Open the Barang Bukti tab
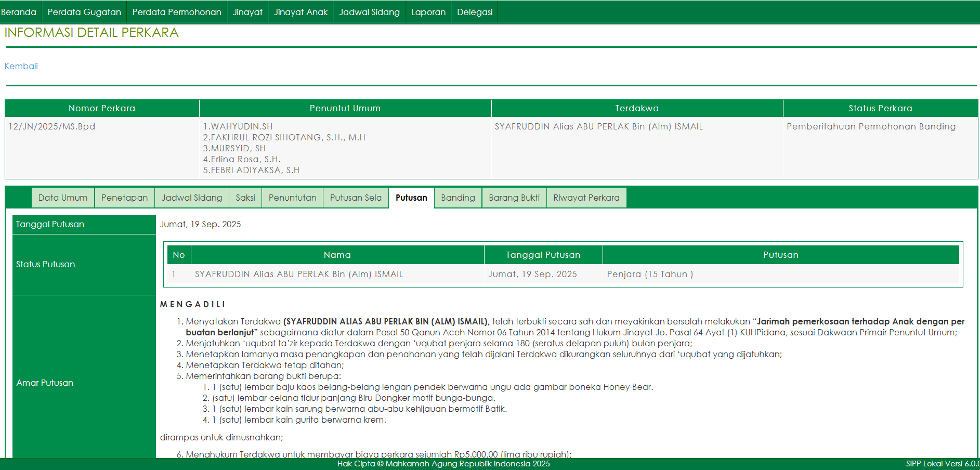Image resolution: width=980 pixels, height=470 pixels. 514,198
